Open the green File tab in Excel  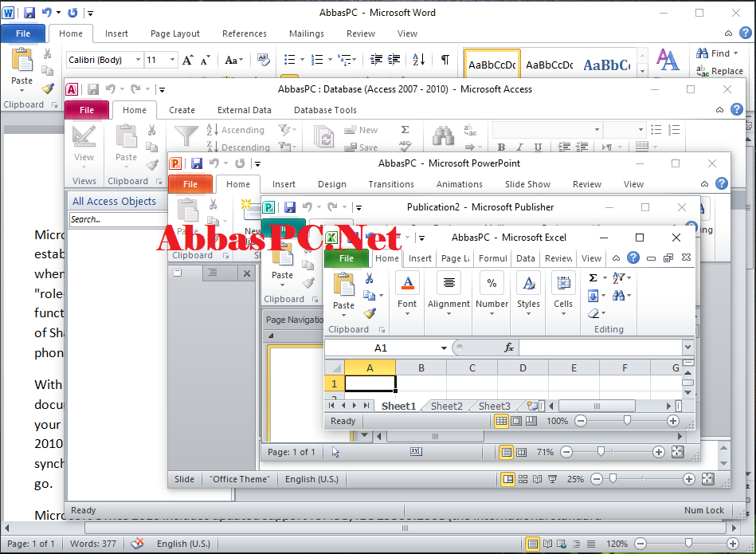pyautogui.click(x=347, y=258)
